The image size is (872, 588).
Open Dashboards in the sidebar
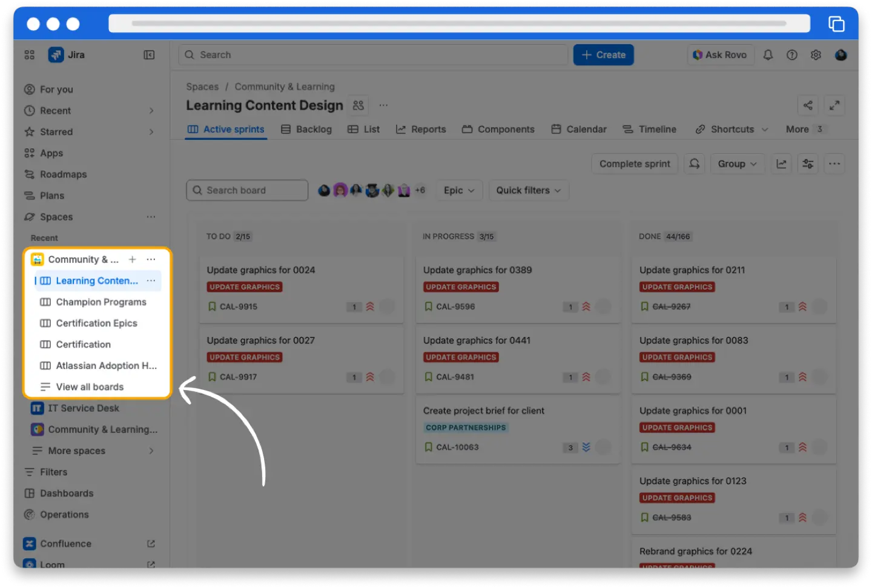click(67, 494)
